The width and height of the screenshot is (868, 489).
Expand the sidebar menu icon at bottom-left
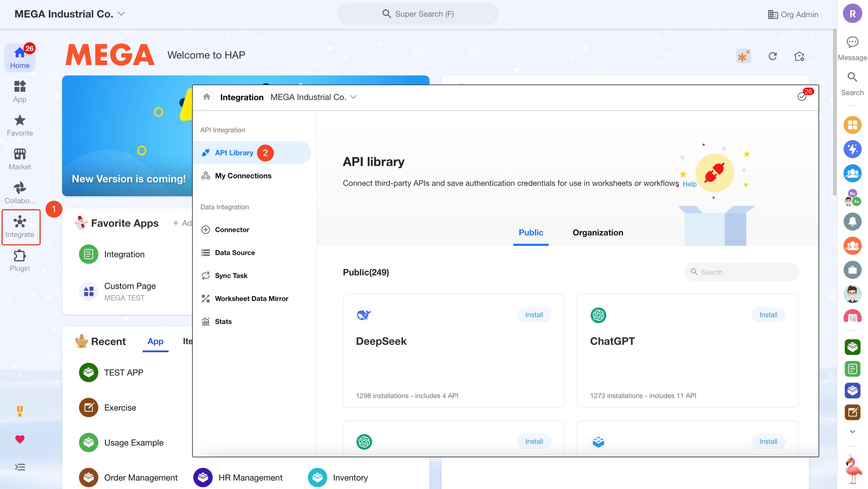(x=20, y=467)
